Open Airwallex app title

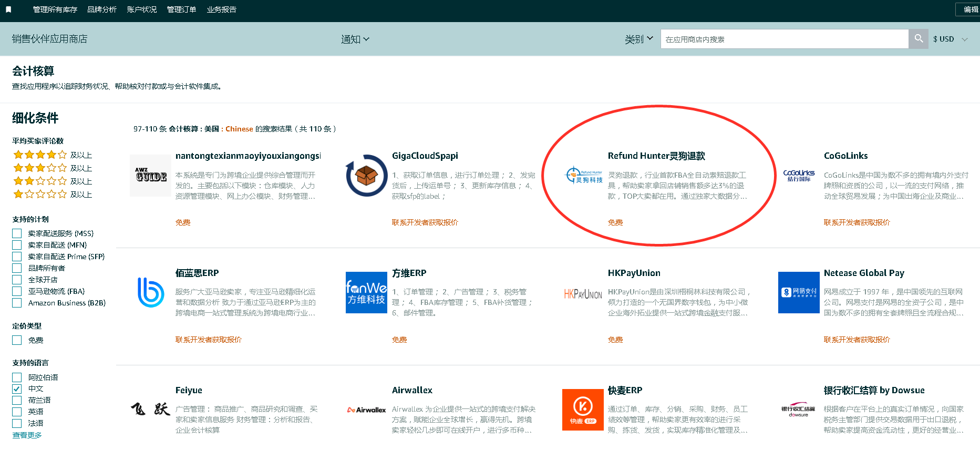coord(412,390)
